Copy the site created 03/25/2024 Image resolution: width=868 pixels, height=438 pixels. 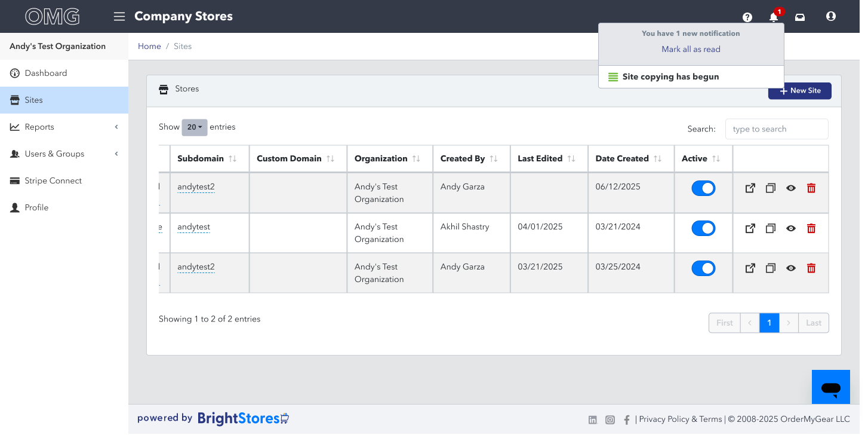tap(771, 268)
